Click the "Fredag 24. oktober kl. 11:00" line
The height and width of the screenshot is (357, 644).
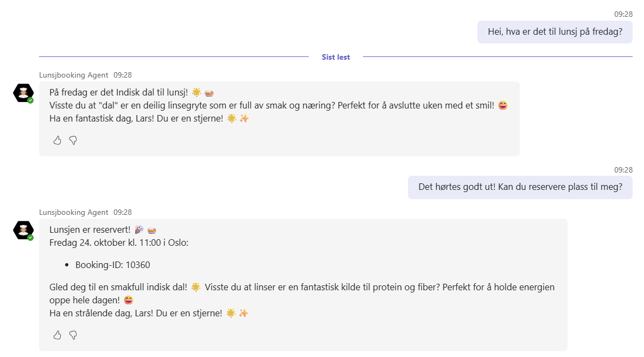119,243
